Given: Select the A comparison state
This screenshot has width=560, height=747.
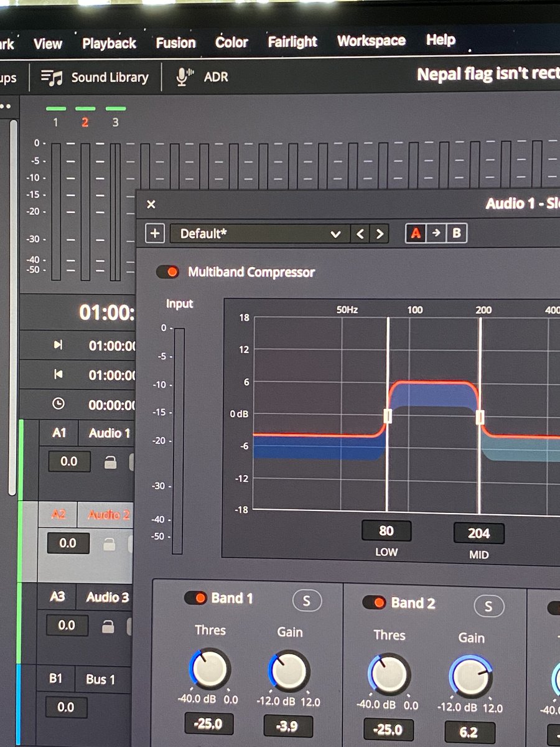Looking at the screenshot, I should click(x=416, y=233).
